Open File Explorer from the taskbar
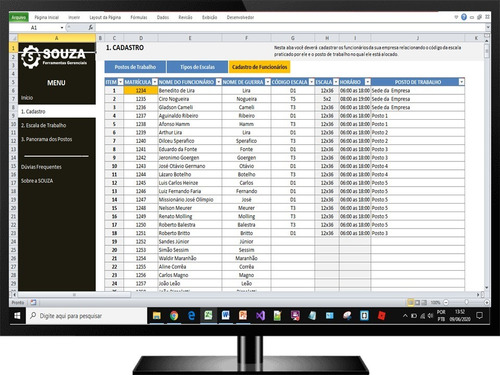Screen dimensions: 500x375 (157, 315)
